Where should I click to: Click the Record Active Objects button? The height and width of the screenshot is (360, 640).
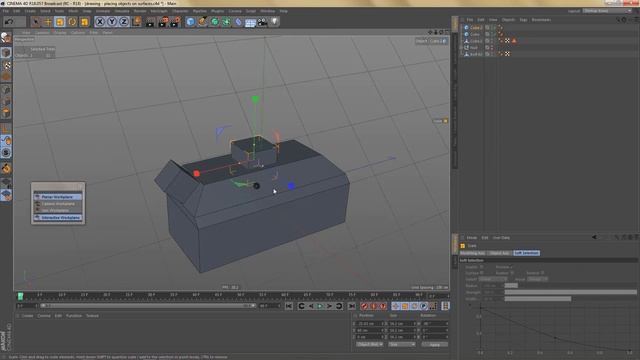click(364, 306)
